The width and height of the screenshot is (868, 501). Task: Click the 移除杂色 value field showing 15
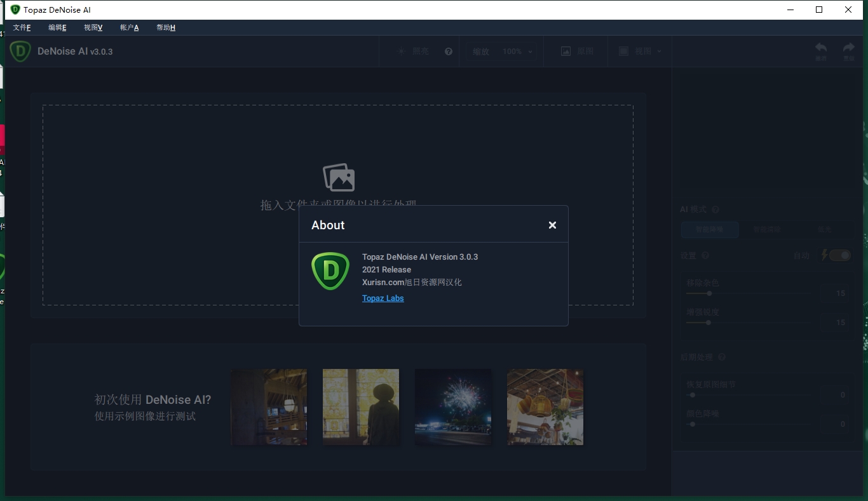[x=834, y=293]
